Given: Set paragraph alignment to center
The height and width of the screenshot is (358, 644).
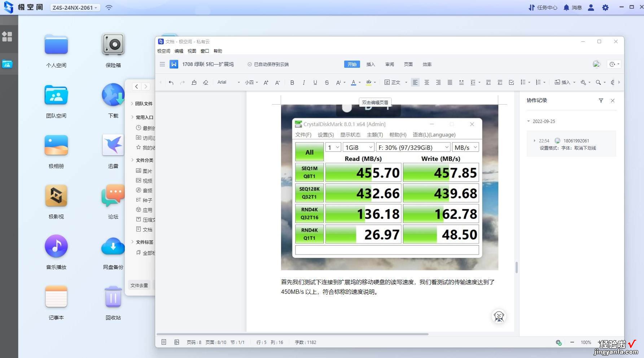Looking at the screenshot, I should 427,83.
